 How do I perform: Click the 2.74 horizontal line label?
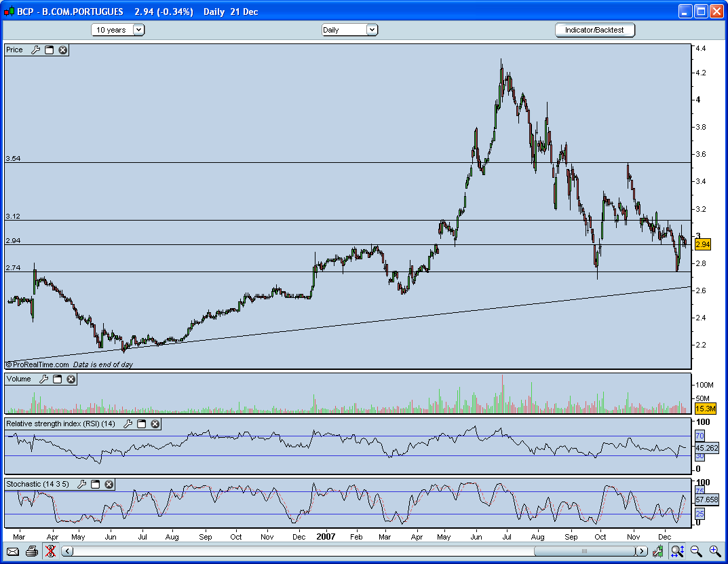pyautogui.click(x=13, y=267)
